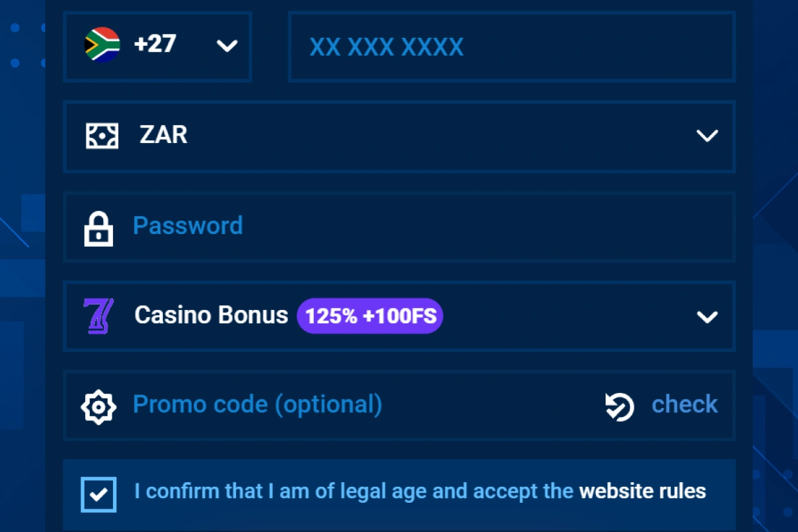
Task: Click the check link for the promo code
Action: (x=684, y=404)
